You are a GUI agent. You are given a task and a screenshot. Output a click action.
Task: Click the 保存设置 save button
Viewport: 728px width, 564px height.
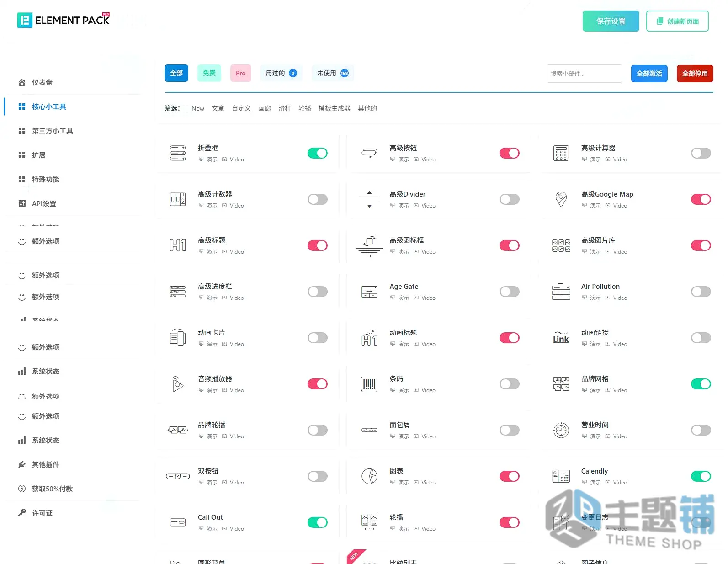coord(611,21)
